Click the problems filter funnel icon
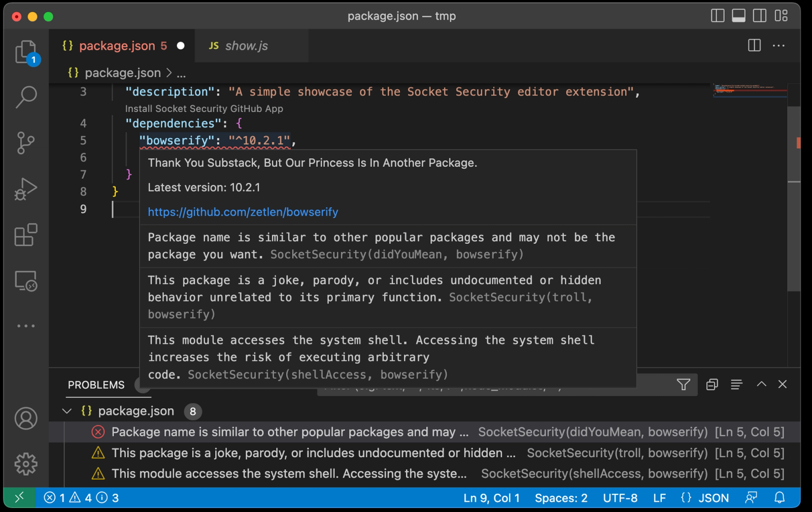This screenshot has width=812, height=512. pos(684,385)
